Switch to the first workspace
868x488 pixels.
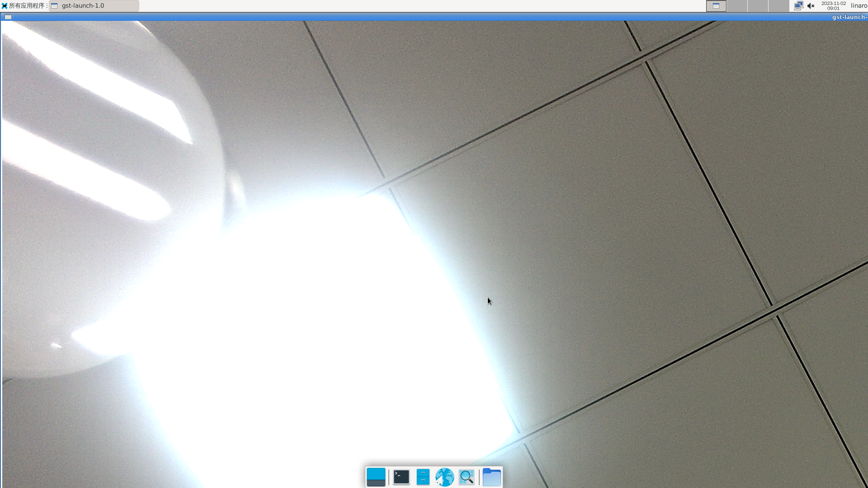[x=716, y=6]
